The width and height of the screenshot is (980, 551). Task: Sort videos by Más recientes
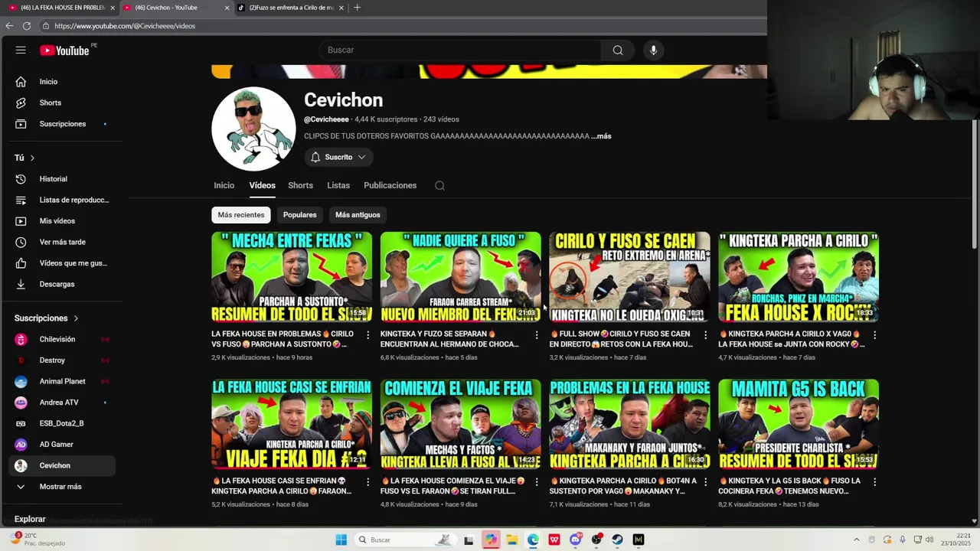click(241, 215)
